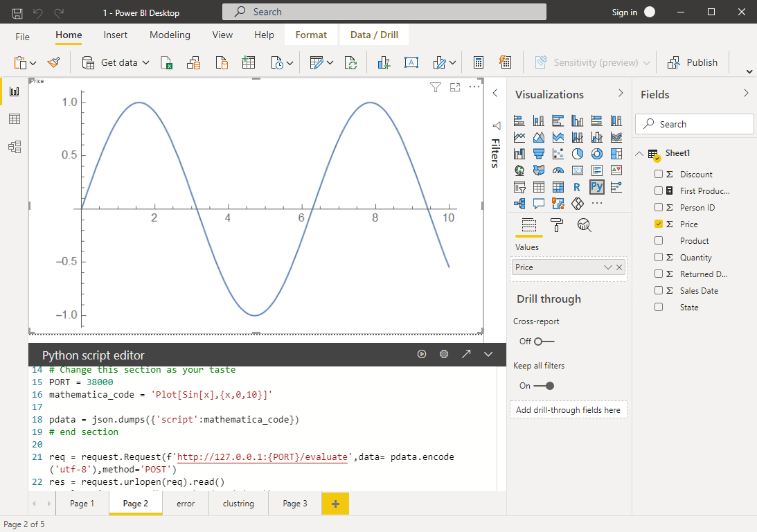Viewport: 757px width, 532px height.
Task: Collapse the Python script editor panel
Action: (488, 354)
